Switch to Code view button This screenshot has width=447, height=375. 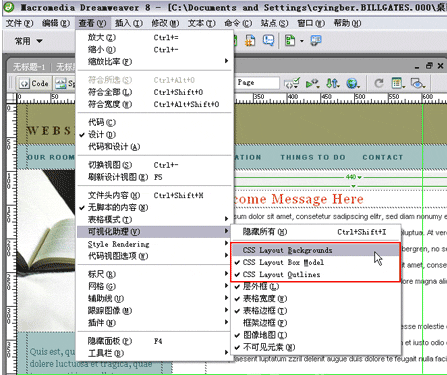pos(35,83)
